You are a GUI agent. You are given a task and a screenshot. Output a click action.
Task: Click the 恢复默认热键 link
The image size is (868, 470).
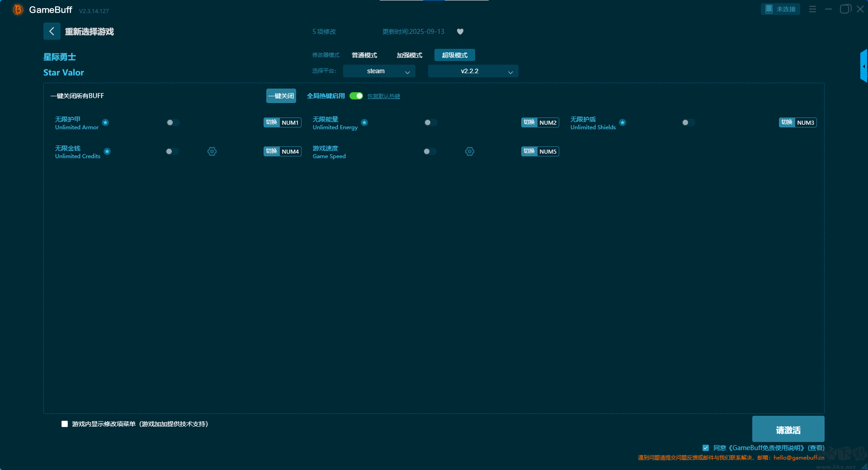[x=383, y=96]
